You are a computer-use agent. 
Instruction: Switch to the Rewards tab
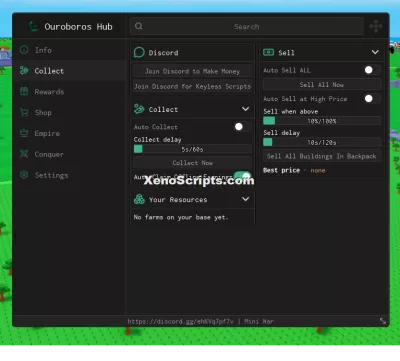point(69,91)
